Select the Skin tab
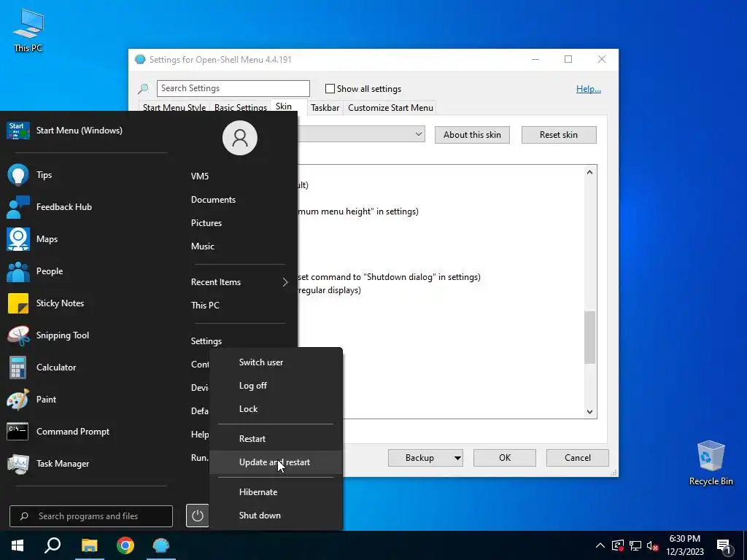Image resolution: width=747 pixels, height=560 pixels. pyautogui.click(x=284, y=106)
